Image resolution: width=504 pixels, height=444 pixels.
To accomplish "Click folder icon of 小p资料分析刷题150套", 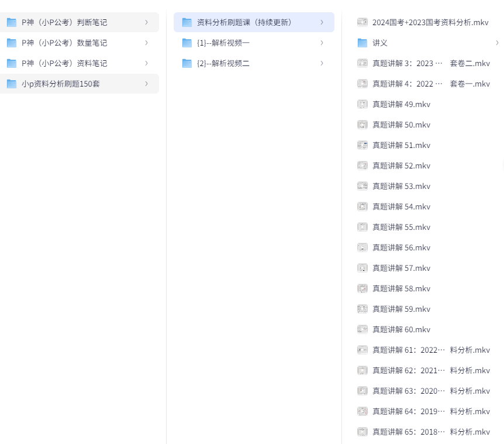I will coord(12,84).
